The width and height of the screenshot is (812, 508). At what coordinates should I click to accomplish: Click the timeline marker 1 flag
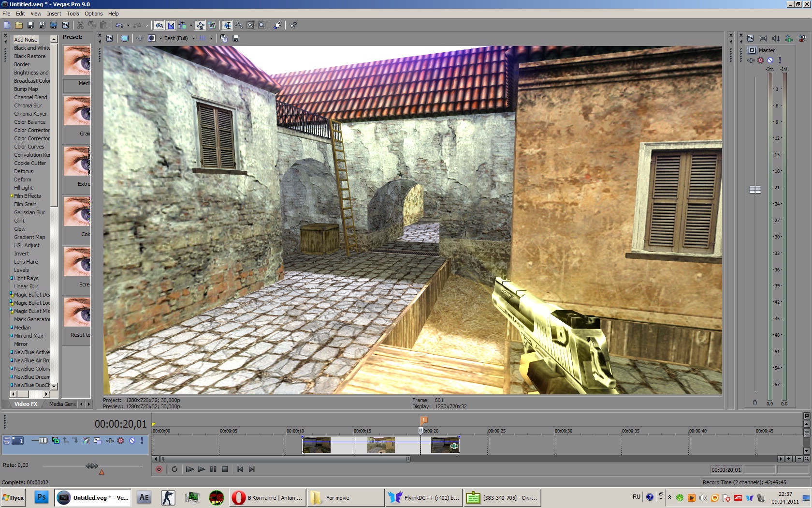pyautogui.click(x=424, y=420)
